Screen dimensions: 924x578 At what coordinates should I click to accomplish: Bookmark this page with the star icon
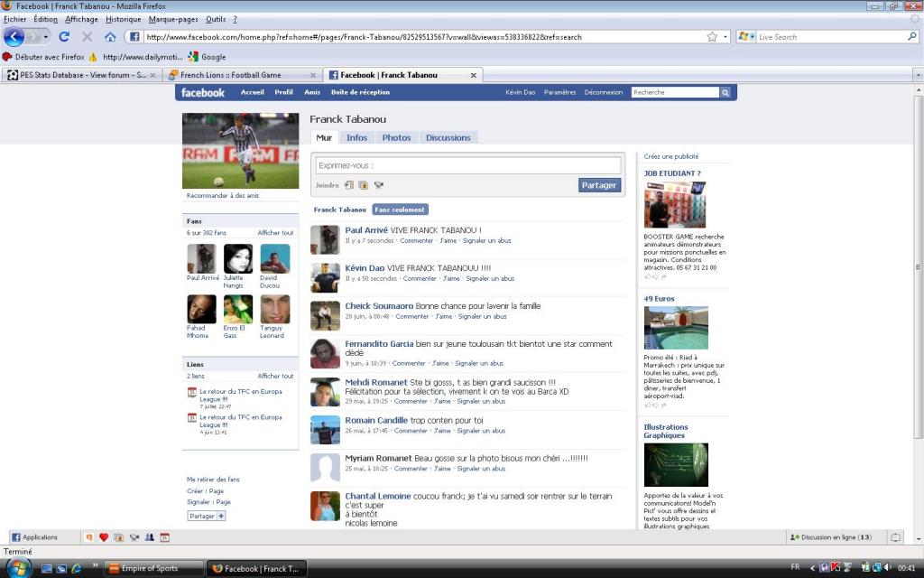[x=712, y=36]
